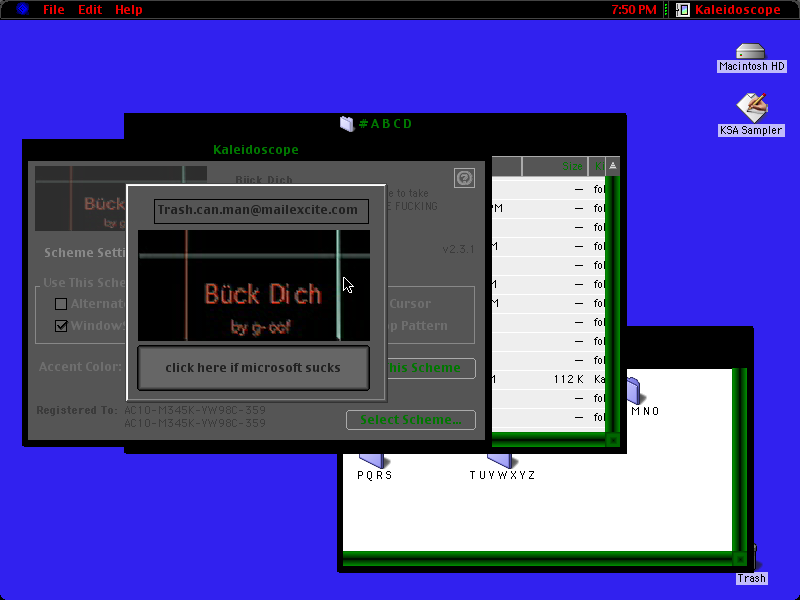Click the partly hidden 'his Scheme' button
The height and width of the screenshot is (600, 800).
coord(431,368)
